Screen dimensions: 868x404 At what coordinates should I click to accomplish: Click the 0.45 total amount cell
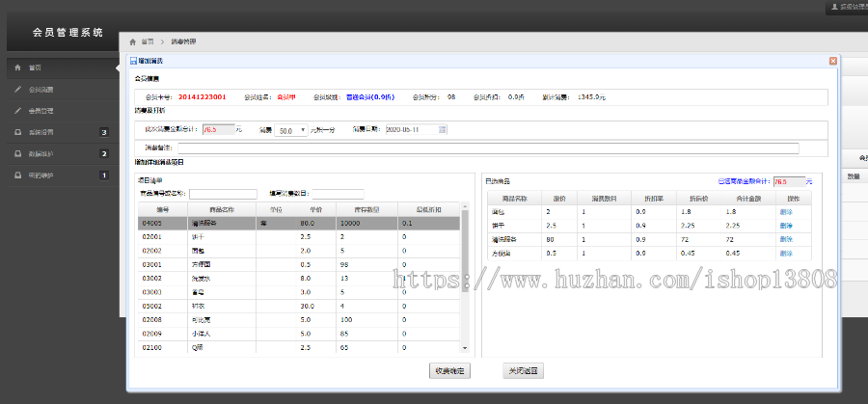(x=734, y=254)
